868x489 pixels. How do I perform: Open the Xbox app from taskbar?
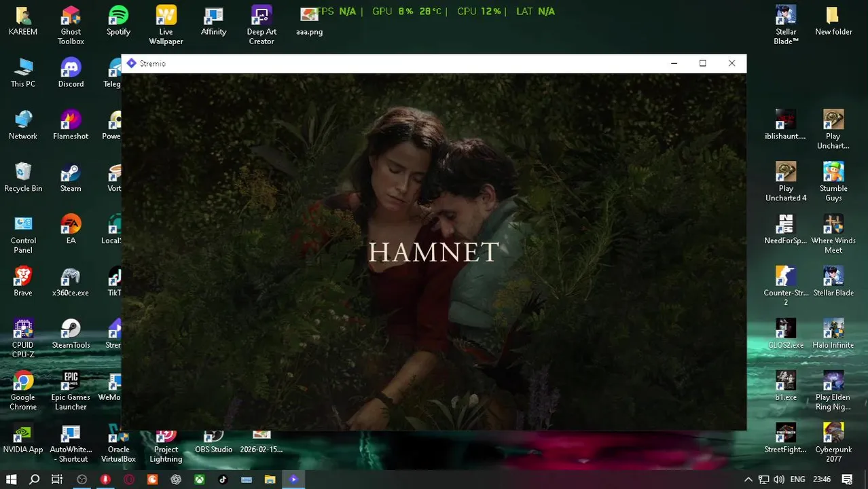(x=200, y=479)
